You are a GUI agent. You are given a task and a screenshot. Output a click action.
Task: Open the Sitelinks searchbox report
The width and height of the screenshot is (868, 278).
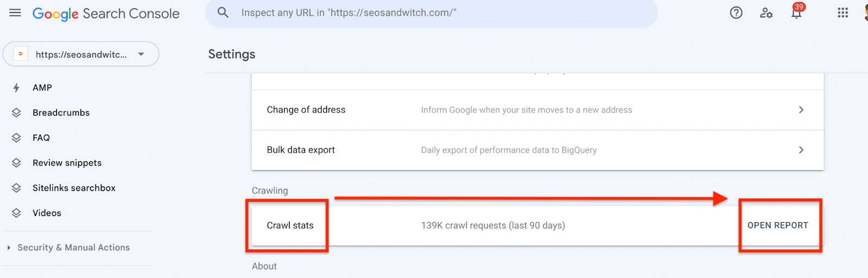(74, 188)
